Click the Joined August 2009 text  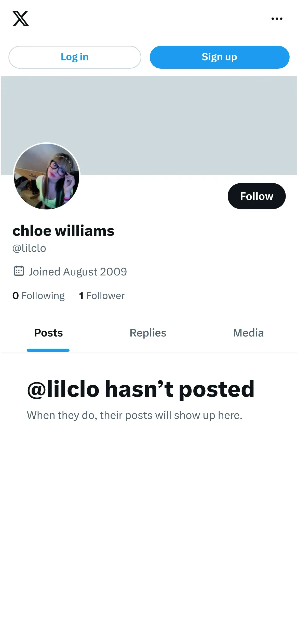[78, 272]
